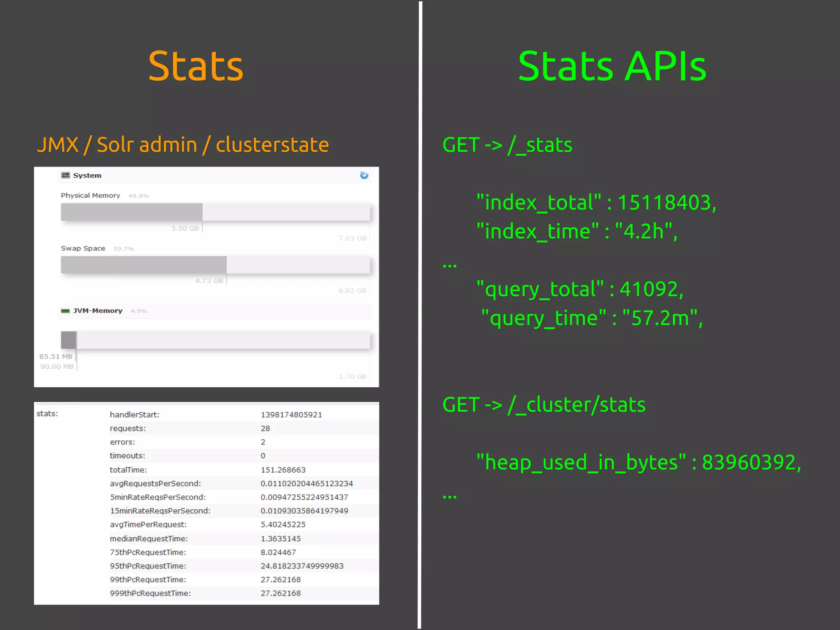Click the 'GET -> /_cluster/stats' line
840x630 pixels.
pyautogui.click(x=544, y=405)
